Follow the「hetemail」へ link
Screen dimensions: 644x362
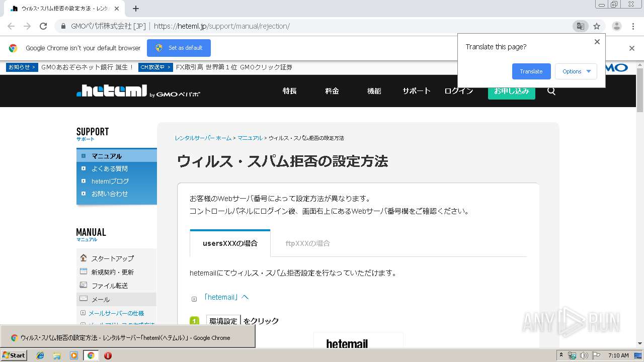pyautogui.click(x=226, y=297)
